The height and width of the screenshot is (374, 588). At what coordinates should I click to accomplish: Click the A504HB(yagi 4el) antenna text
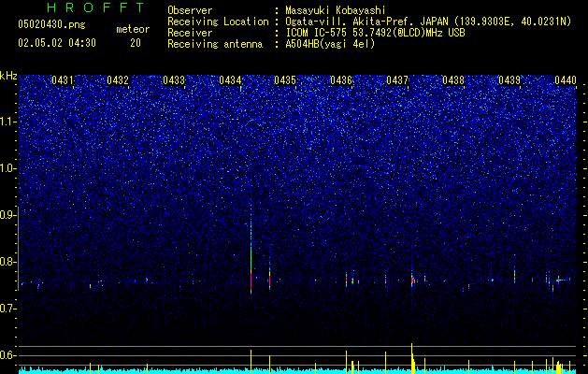(x=330, y=44)
